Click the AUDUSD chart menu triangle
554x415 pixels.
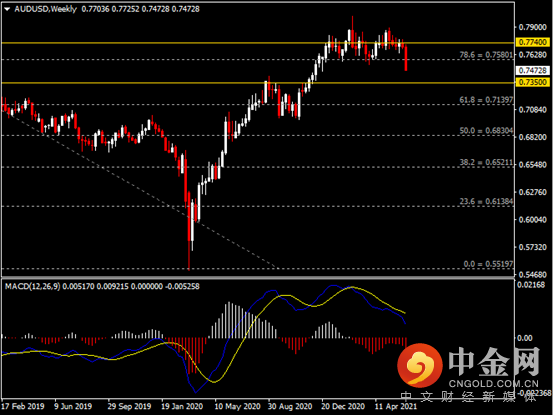click(x=7, y=9)
